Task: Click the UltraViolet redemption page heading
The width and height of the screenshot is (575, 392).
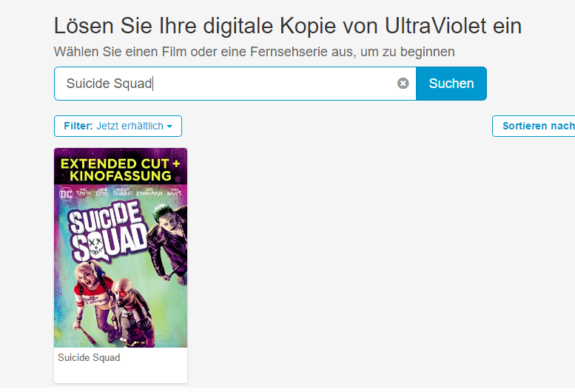Action: 287,26
